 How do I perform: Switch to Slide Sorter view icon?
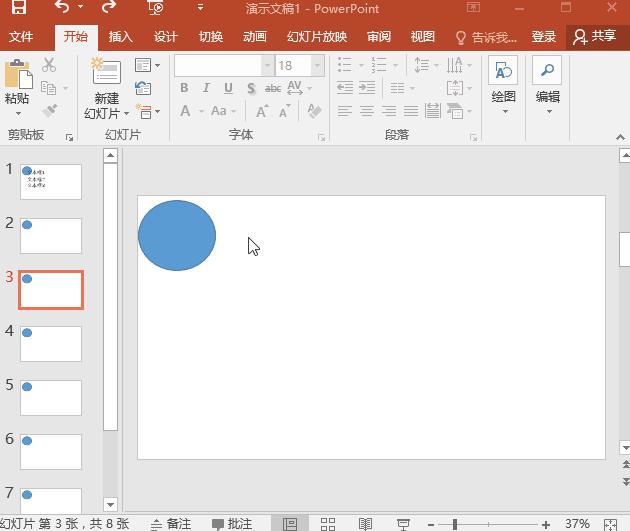pyautogui.click(x=327, y=524)
